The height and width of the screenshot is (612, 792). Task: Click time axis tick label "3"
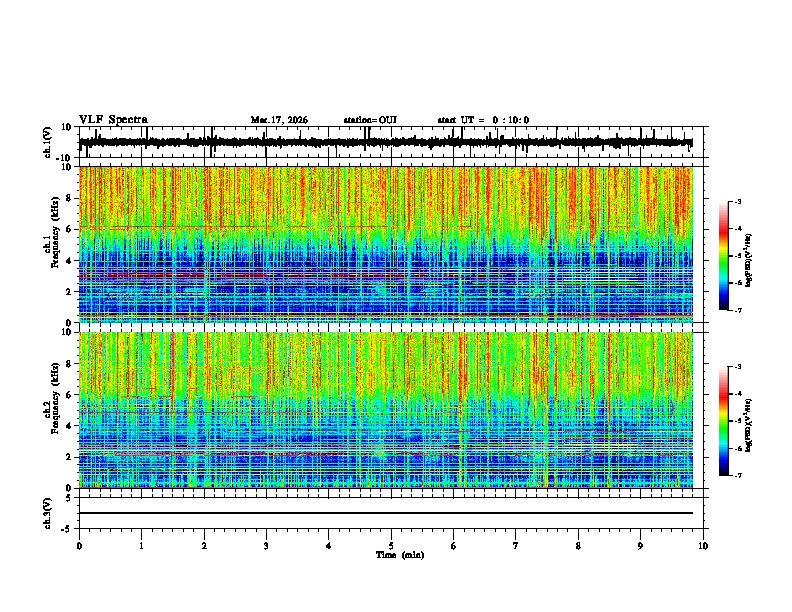tap(266, 546)
